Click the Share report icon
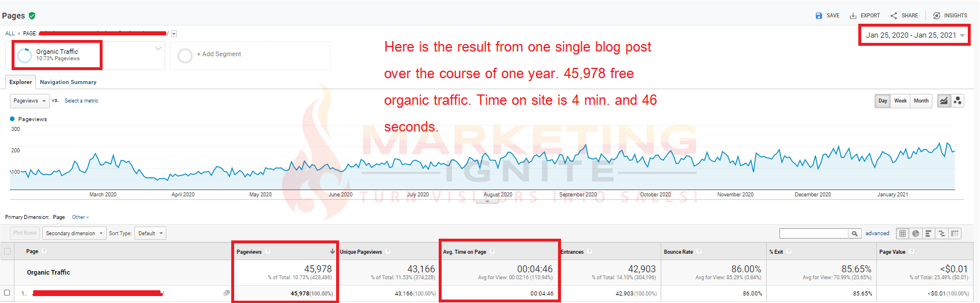 (x=894, y=16)
